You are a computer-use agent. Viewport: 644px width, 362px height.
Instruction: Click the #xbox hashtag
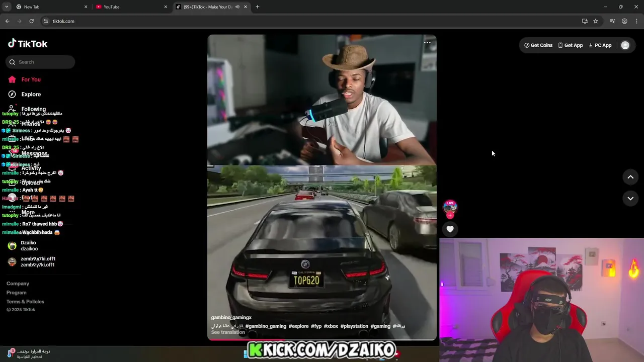click(331, 326)
